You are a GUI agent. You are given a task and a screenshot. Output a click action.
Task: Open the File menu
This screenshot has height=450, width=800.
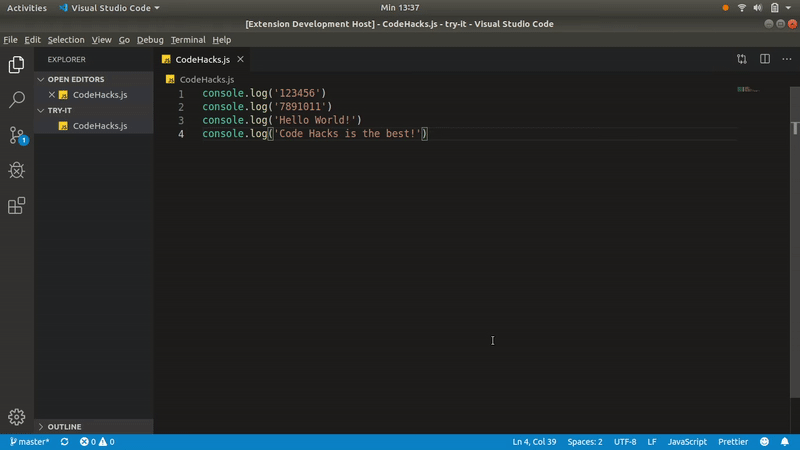[10, 40]
